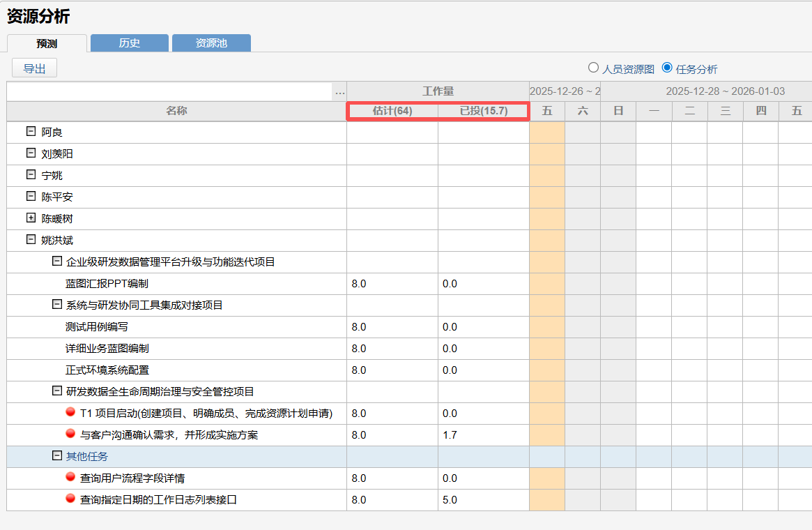Click red status dot beside T1 项目启动 task
Image resolution: width=812 pixels, height=530 pixels.
point(70,412)
